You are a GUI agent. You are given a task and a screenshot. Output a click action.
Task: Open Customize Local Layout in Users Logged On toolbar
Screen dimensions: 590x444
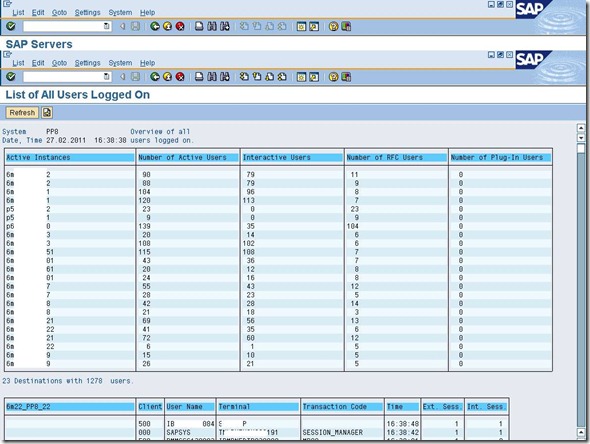pyautogui.click(x=346, y=77)
